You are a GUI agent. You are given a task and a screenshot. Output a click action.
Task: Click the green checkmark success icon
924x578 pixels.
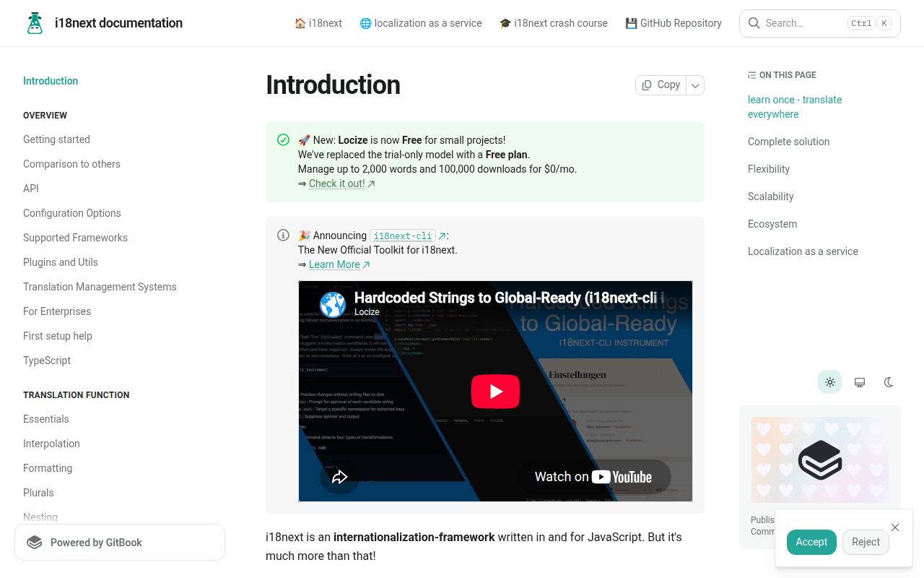[283, 140]
